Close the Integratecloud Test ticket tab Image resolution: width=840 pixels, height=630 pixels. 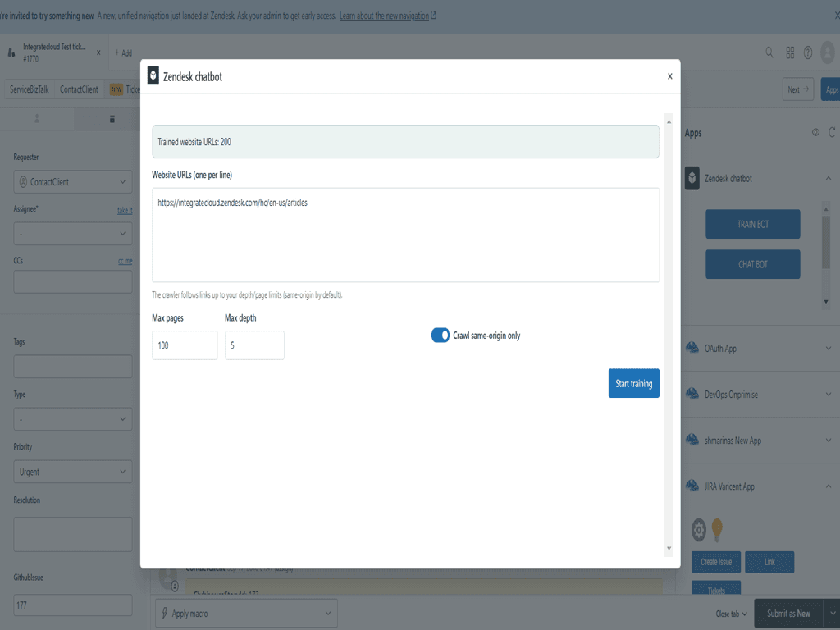pyautogui.click(x=98, y=52)
